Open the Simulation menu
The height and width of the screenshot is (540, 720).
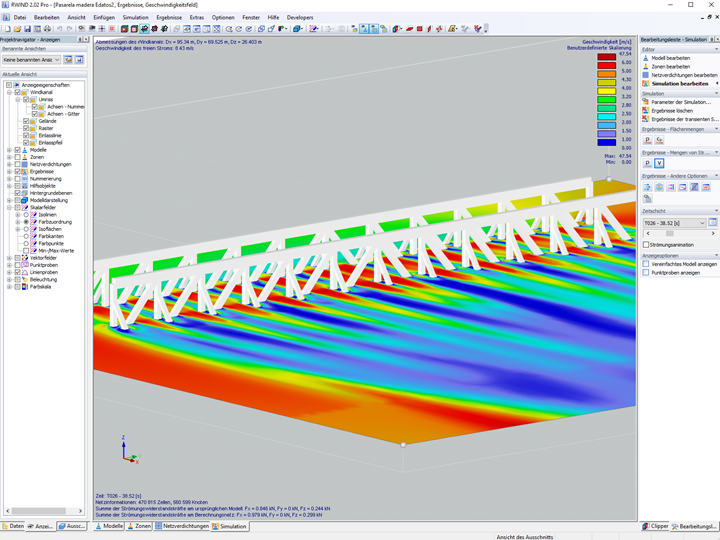coord(135,17)
